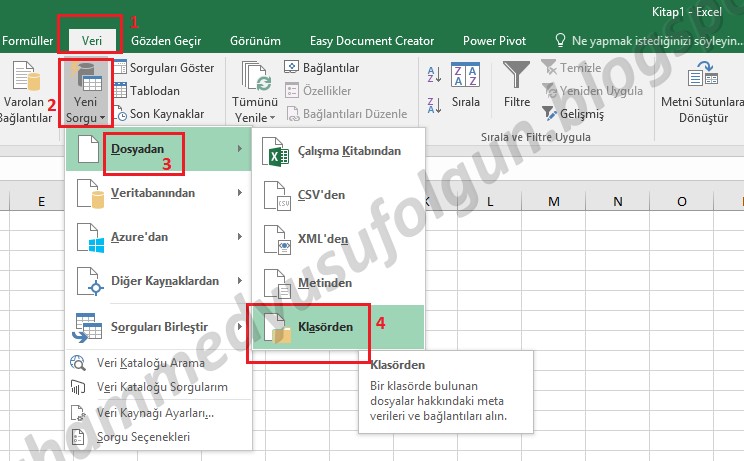
Task: Click the Son Kaynaklar clock icon
Action: [121, 114]
